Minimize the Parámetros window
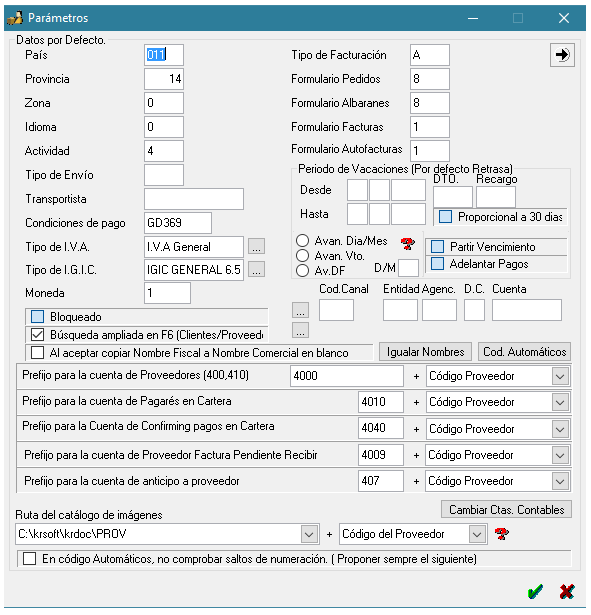591x615 pixels. coord(473,18)
